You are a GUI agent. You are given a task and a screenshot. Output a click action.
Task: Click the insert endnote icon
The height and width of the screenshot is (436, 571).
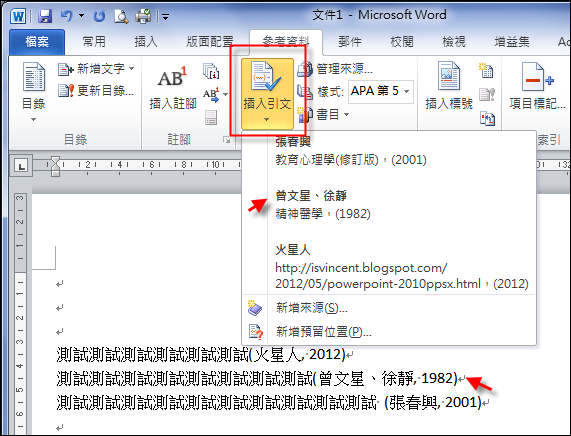[211, 71]
